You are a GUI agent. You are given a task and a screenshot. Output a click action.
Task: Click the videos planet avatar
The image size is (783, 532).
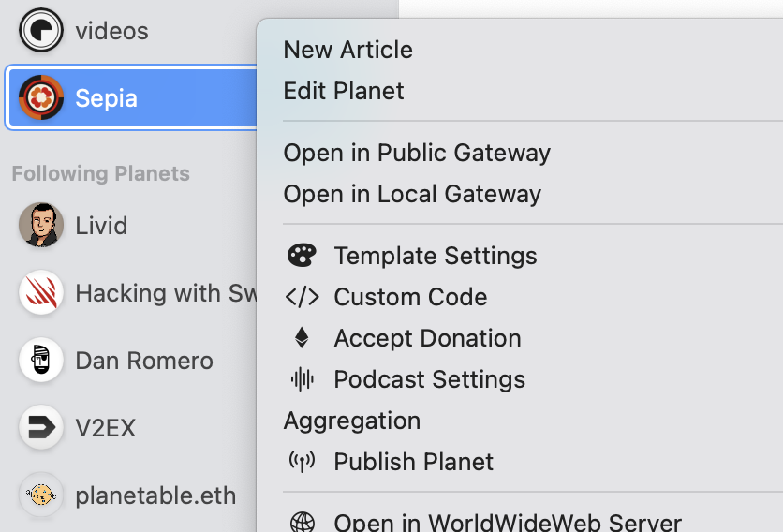(41, 31)
